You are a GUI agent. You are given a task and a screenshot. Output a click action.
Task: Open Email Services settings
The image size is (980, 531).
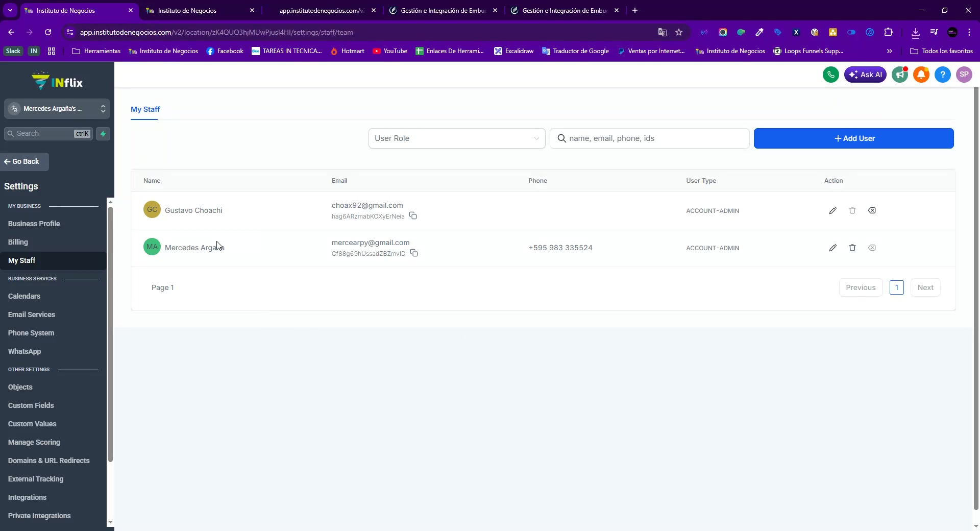(32, 315)
